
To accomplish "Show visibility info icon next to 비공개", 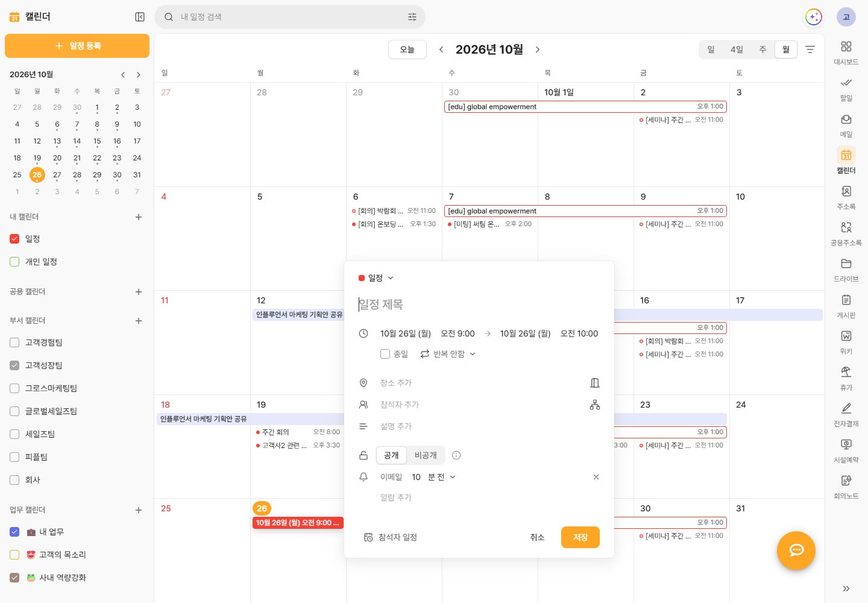I will [456, 455].
